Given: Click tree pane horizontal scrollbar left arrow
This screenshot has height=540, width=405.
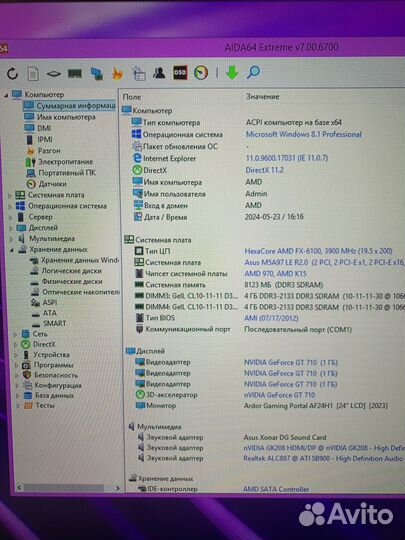Looking at the screenshot, I should [x=19, y=488].
